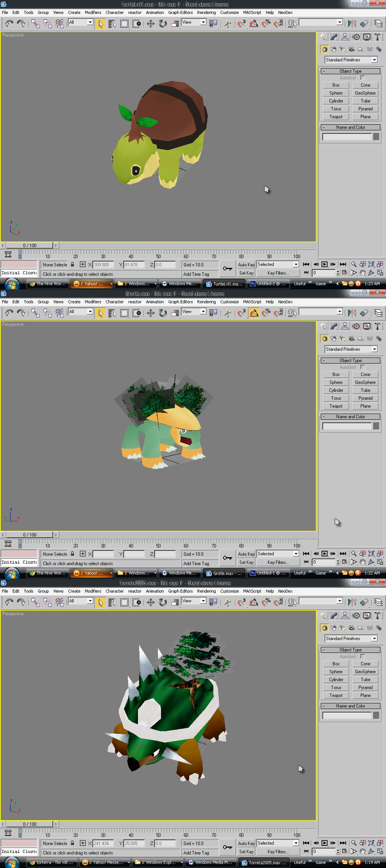
Task: Open MAXScript menu in Grotle.max window
Action: (252, 302)
